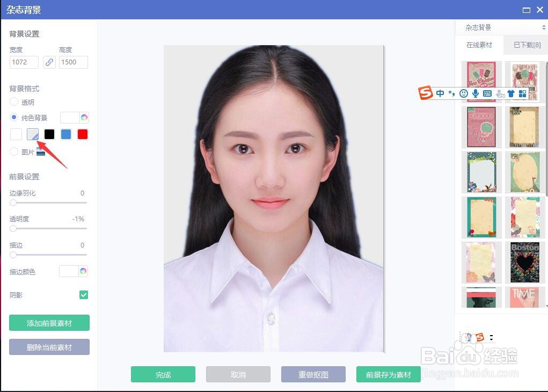
Task: Open the Sogou emoji picker icon
Action: click(463, 93)
